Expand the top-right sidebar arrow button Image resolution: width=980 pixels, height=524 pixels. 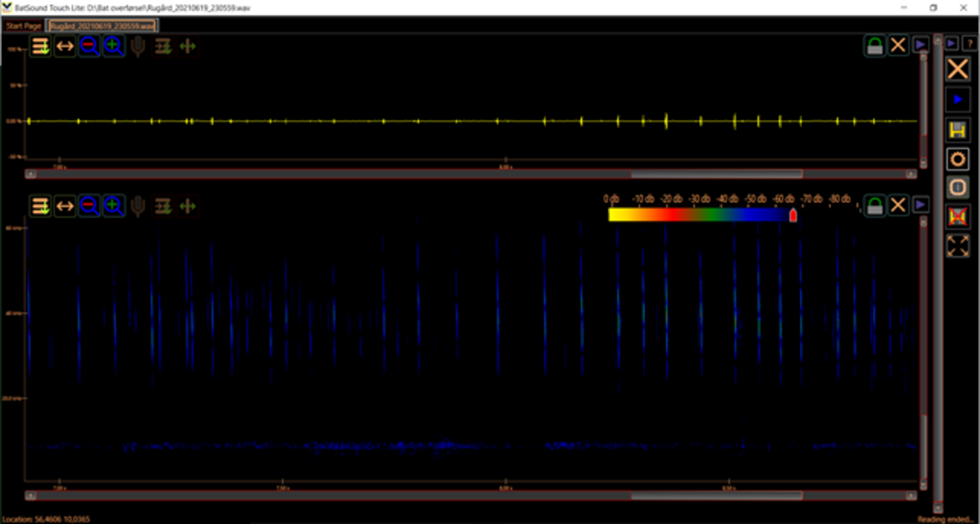951,43
